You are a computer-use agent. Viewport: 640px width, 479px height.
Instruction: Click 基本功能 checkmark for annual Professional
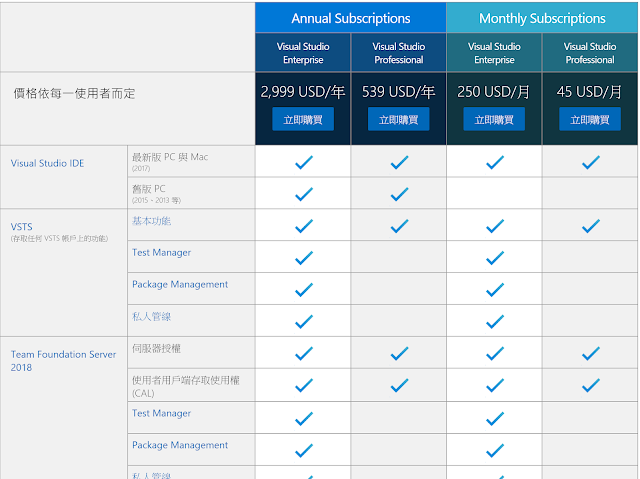(400, 226)
